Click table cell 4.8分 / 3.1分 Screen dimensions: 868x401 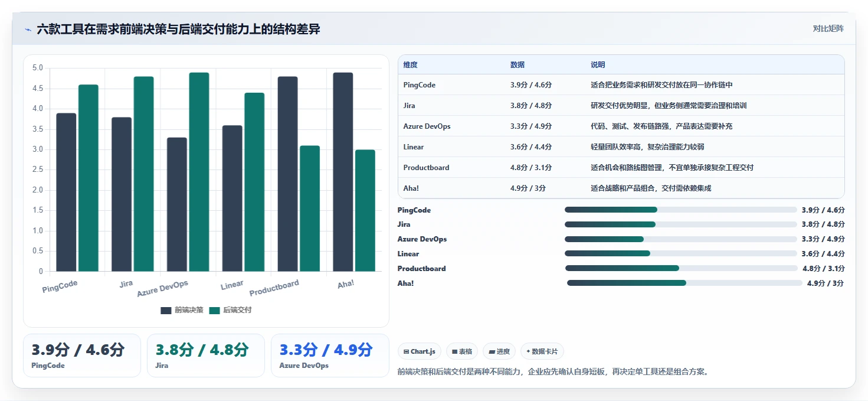click(531, 168)
